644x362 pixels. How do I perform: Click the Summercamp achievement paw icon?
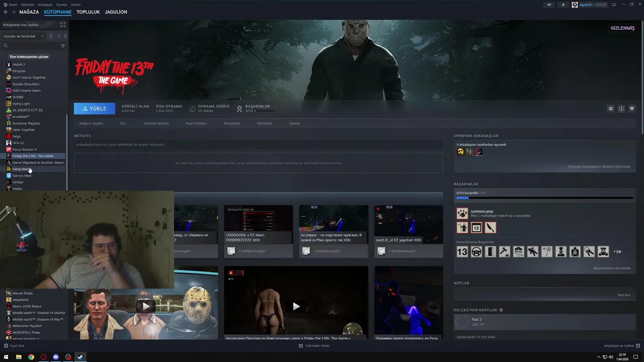tap(462, 214)
